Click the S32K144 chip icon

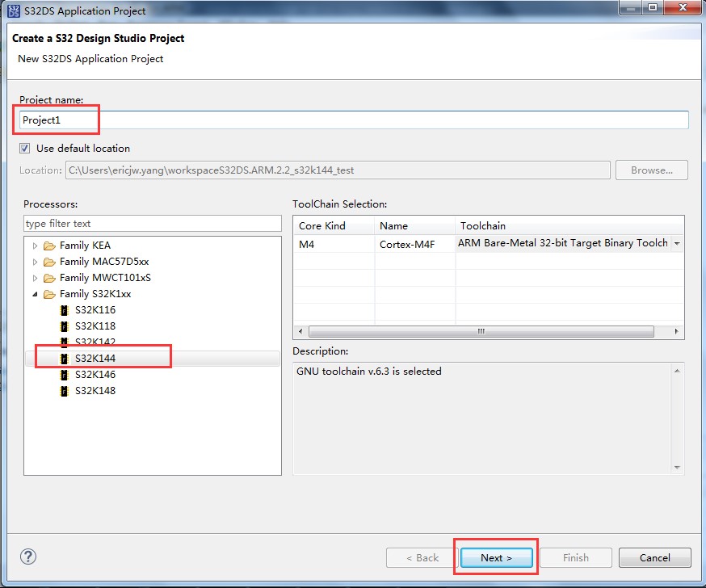click(65, 359)
